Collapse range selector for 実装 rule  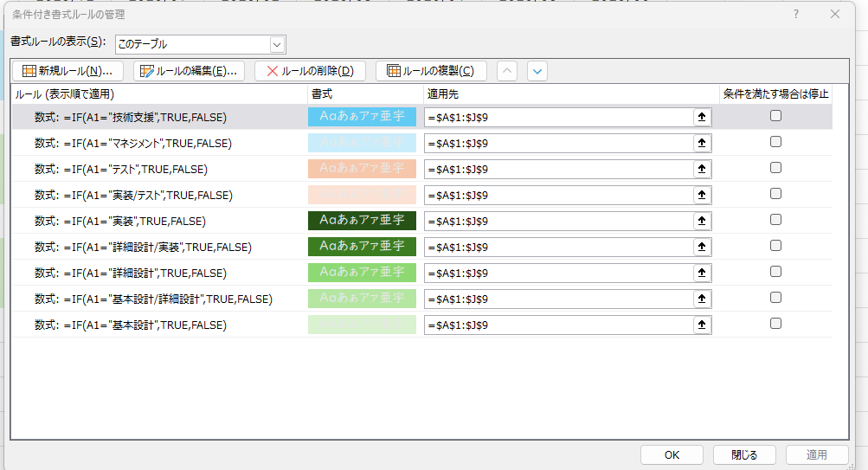tap(702, 222)
